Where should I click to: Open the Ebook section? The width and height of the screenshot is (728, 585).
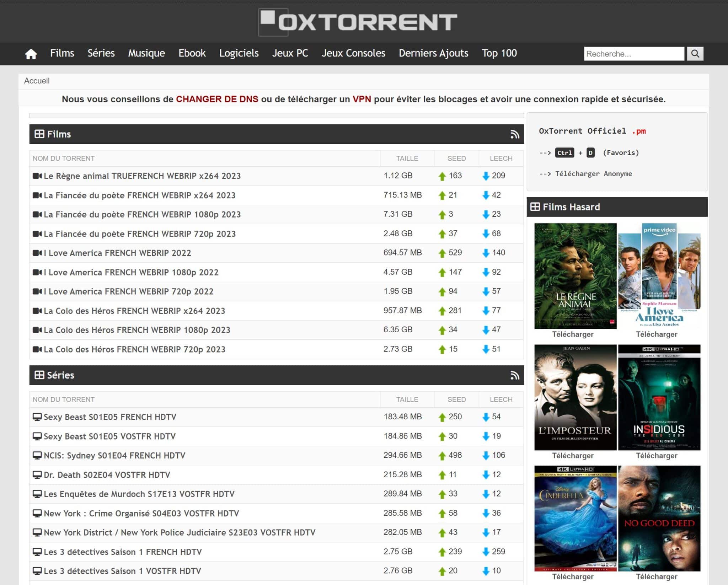(192, 53)
